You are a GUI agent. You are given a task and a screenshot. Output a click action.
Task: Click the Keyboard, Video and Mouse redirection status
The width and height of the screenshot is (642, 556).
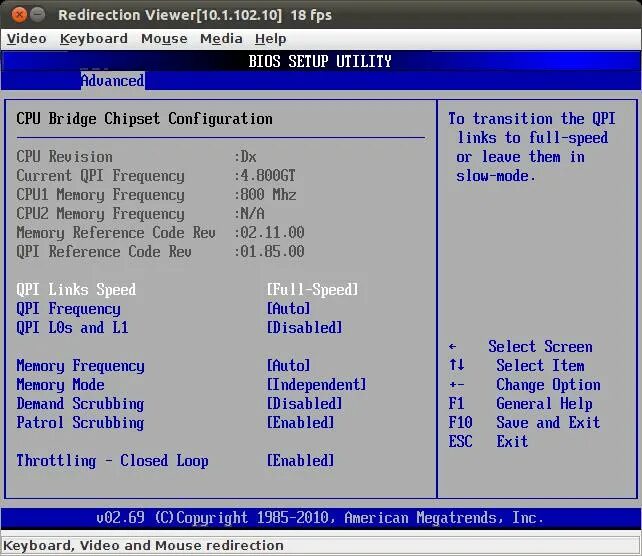(x=143, y=545)
